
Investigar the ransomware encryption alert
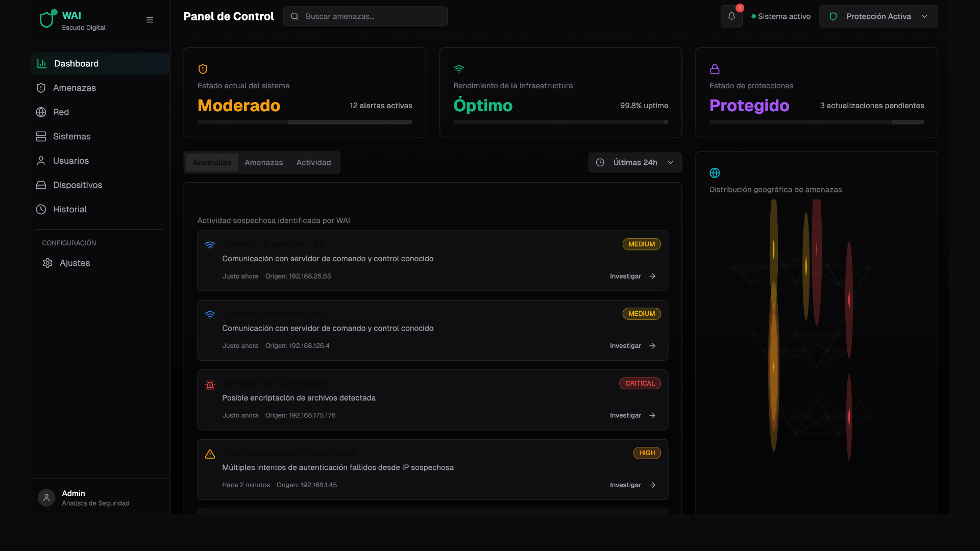[632, 415]
